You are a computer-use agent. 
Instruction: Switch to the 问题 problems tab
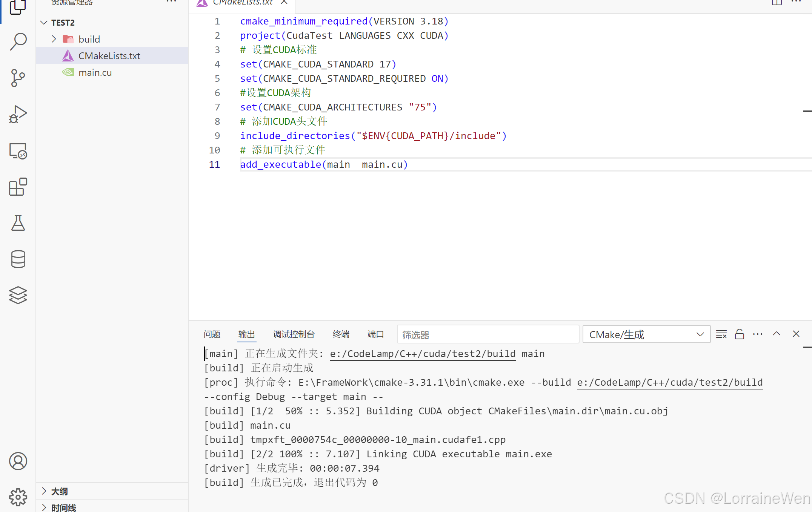coord(212,334)
